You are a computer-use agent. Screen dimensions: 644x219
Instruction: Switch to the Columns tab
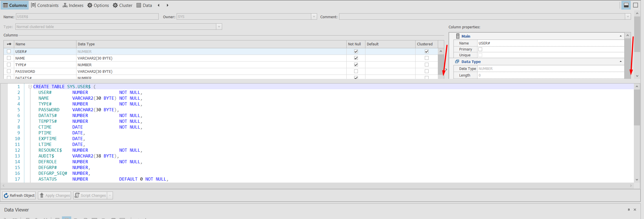click(15, 5)
